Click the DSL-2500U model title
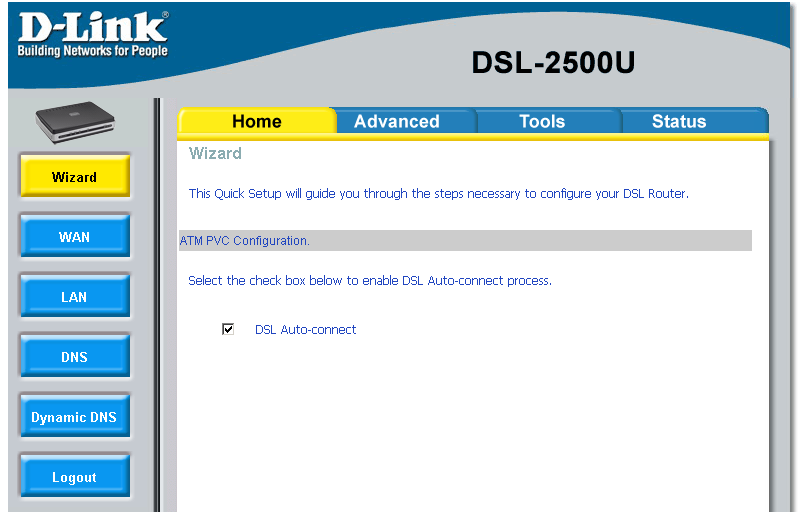The image size is (800, 512). 553,62
